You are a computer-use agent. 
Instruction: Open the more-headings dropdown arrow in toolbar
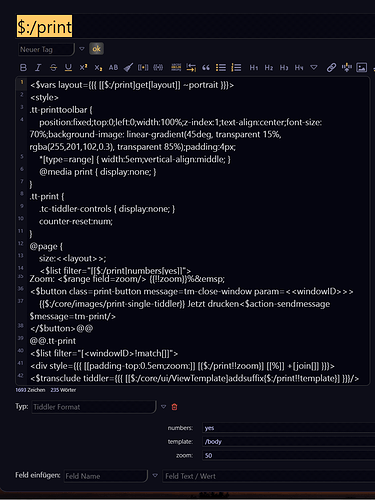[314, 68]
